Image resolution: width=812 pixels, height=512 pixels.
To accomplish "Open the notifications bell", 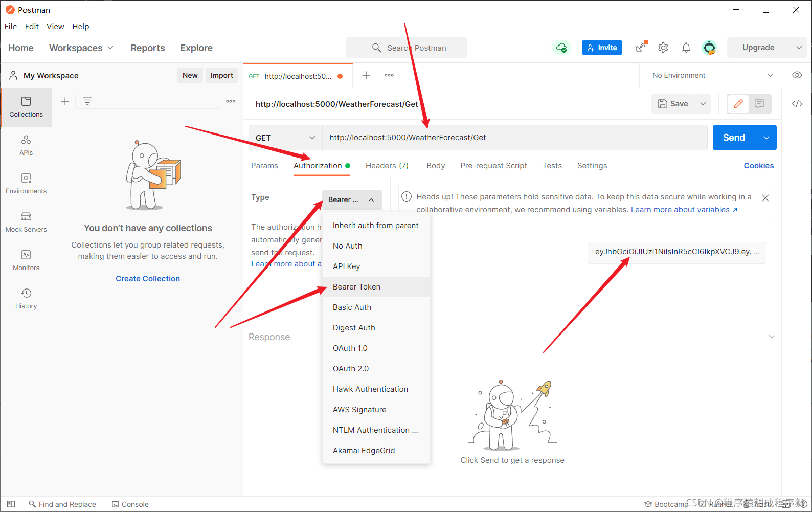I will tap(686, 48).
